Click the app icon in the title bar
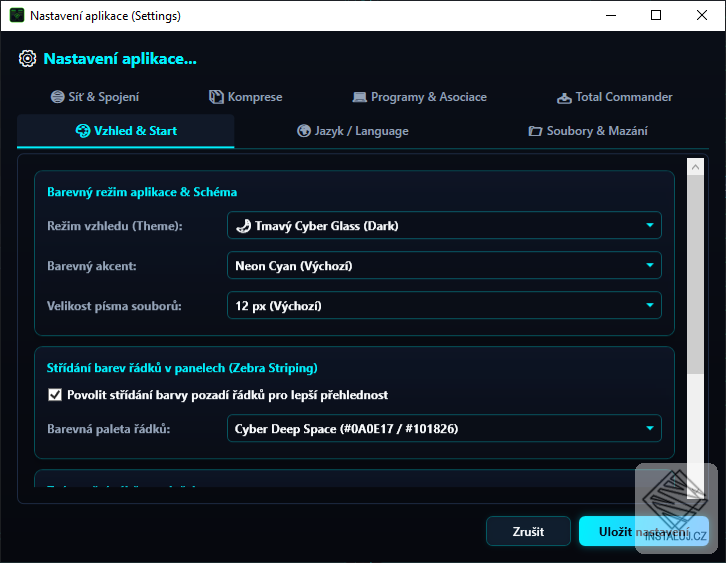 click(x=17, y=15)
